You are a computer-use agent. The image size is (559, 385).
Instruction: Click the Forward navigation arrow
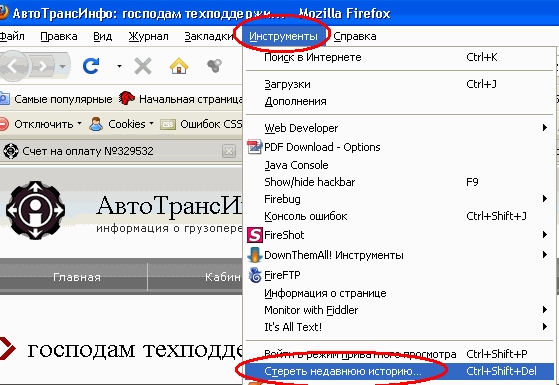42,66
